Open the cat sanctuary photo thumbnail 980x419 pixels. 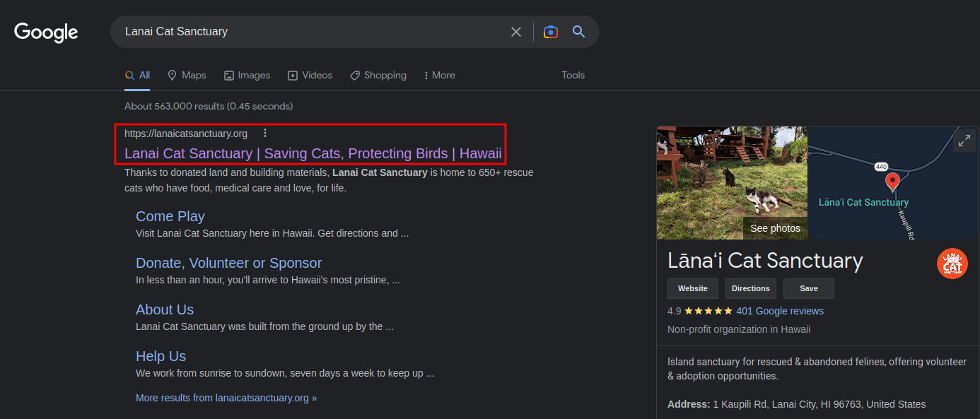tap(732, 183)
